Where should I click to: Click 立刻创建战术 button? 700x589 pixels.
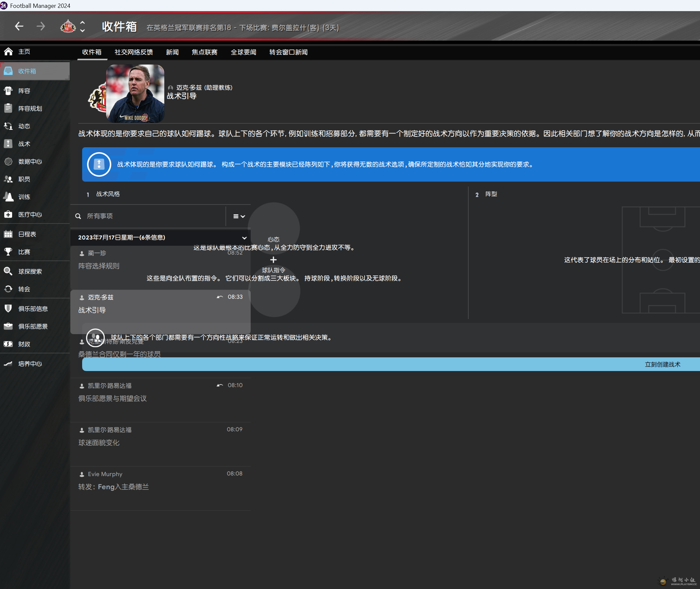pyautogui.click(x=663, y=364)
